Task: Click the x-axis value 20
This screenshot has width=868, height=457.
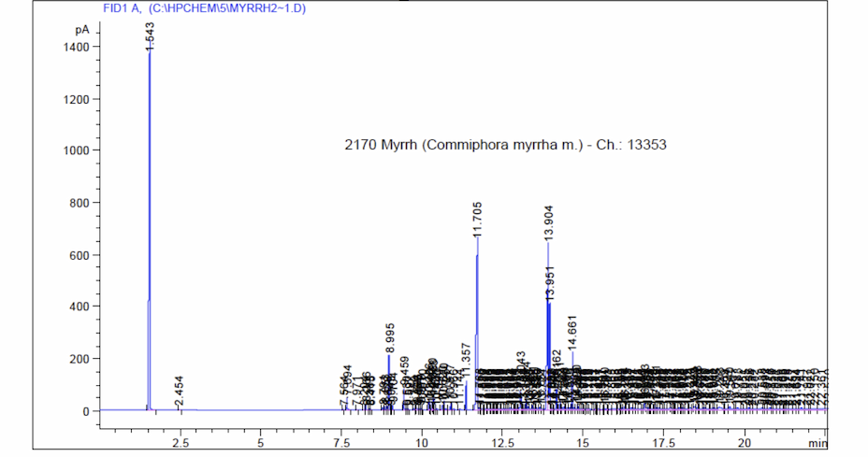Action: 745,443
